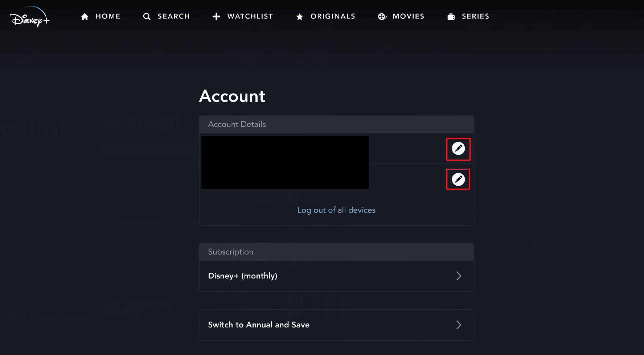
Task: Click the Home house icon
Action: (x=85, y=17)
